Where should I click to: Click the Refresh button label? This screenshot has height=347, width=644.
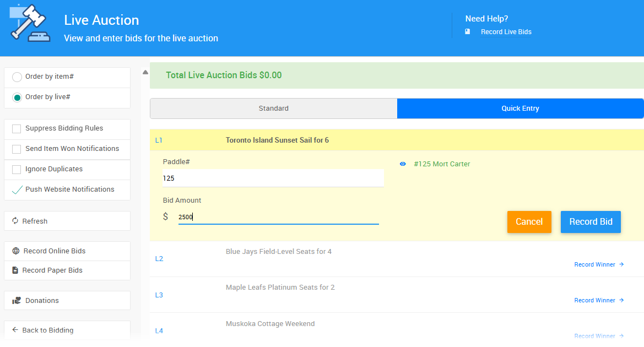point(35,221)
